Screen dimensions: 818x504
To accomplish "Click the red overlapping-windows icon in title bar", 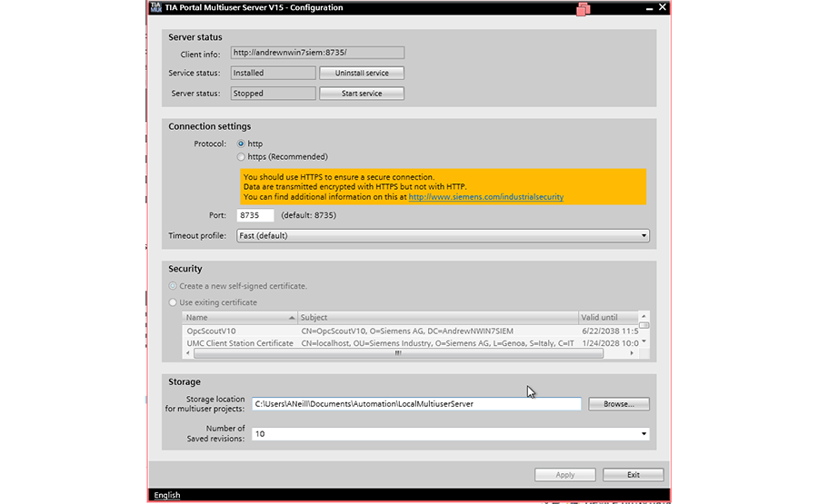I will (x=584, y=9).
